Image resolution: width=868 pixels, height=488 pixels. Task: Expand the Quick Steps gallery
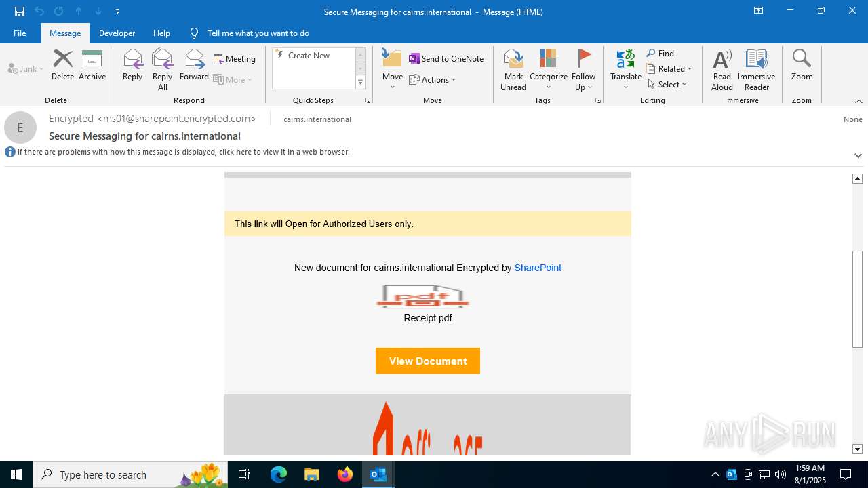360,83
